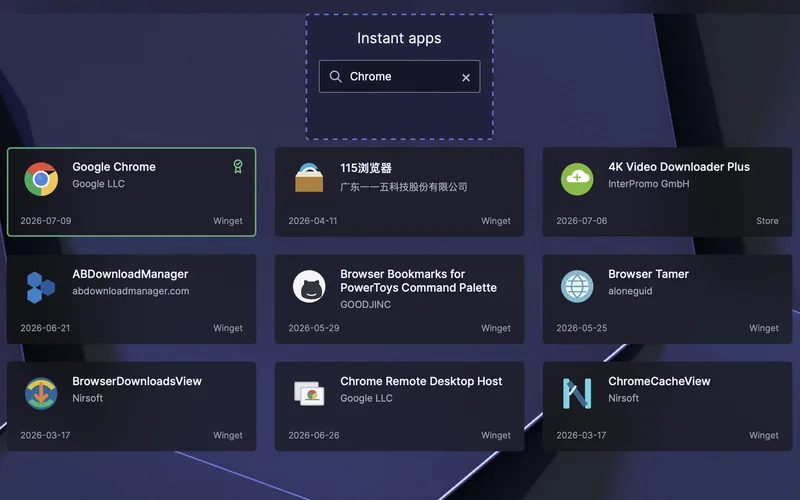Screen dimensions: 800x500
Task: Click the "Store" source label on 4K Video Downloader
Action: [767, 221]
